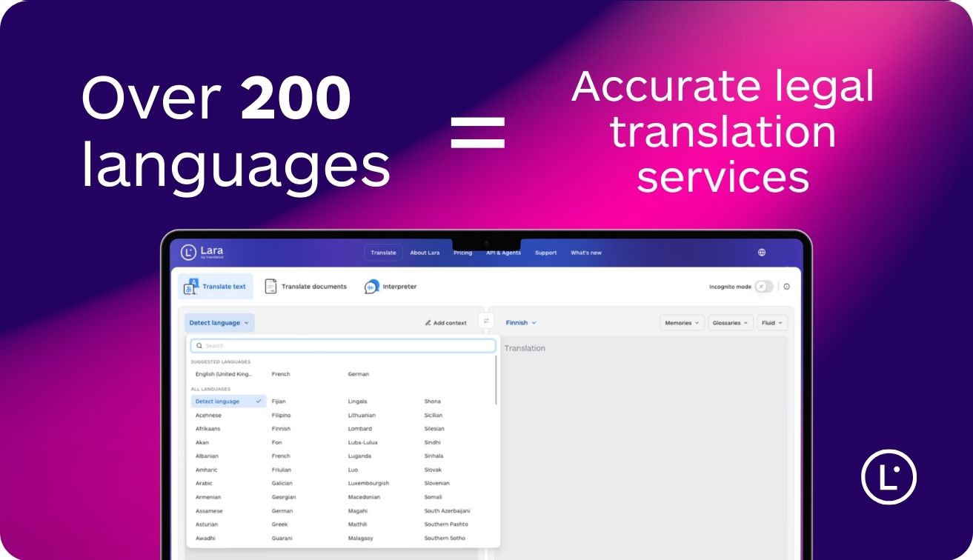Click the circular Lara logo bottom right
This screenshot has height=560, width=973.
pos(889,478)
